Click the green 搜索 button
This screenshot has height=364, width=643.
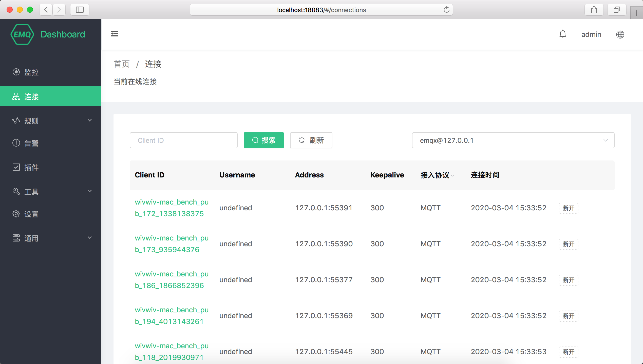(x=264, y=140)
